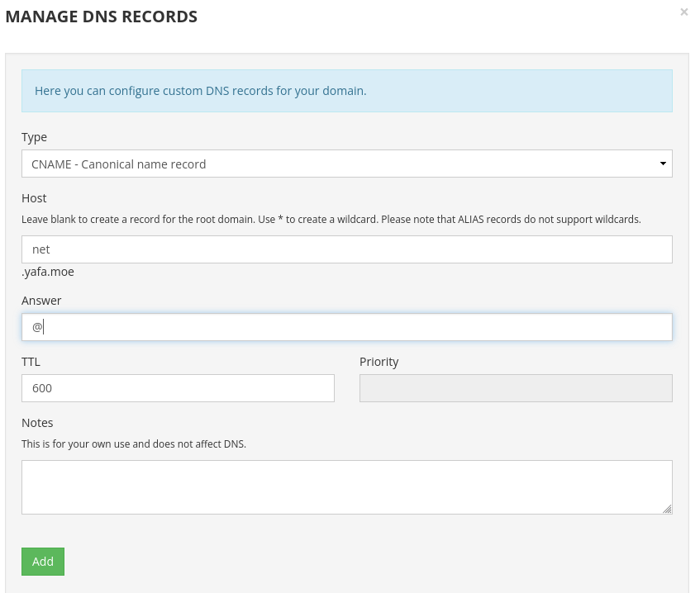Click inside the Answer field
This screenshot has width=700, height=593.
347,327
